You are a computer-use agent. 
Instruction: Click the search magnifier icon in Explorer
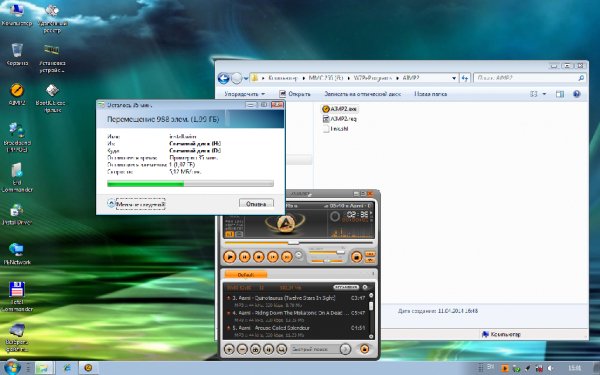click(581, 78)
